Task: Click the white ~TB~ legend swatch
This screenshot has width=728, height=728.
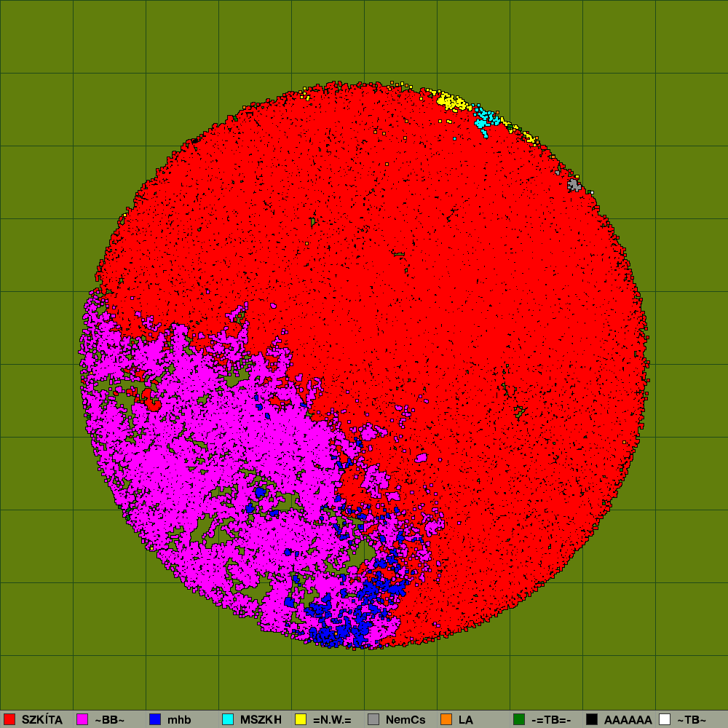Action: click(665, 719)
